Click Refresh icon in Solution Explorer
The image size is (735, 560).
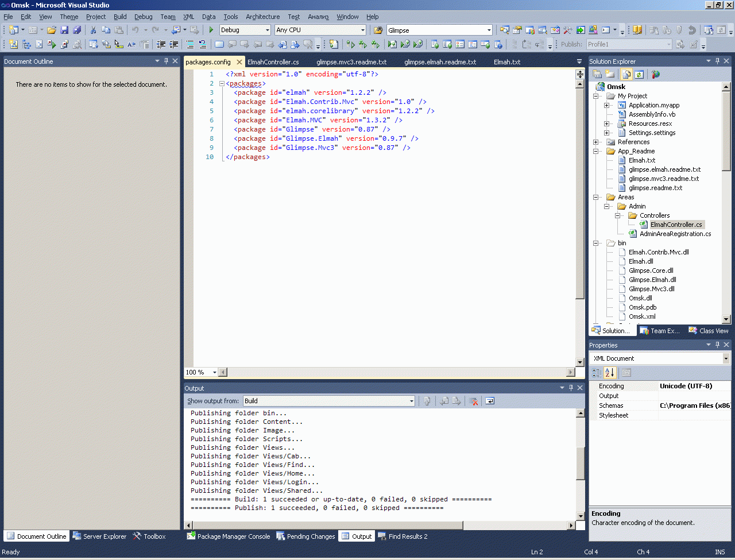(639, 74)
